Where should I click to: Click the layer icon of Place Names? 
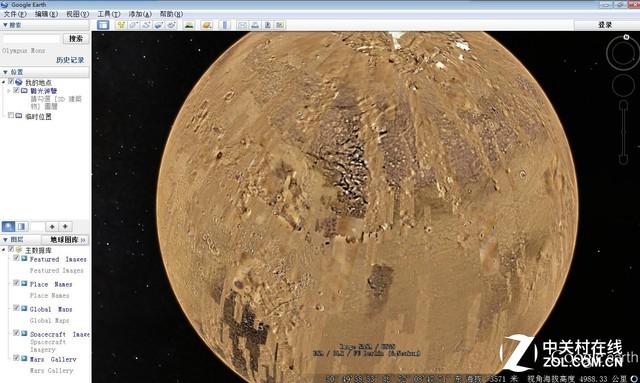click(24, 284)
